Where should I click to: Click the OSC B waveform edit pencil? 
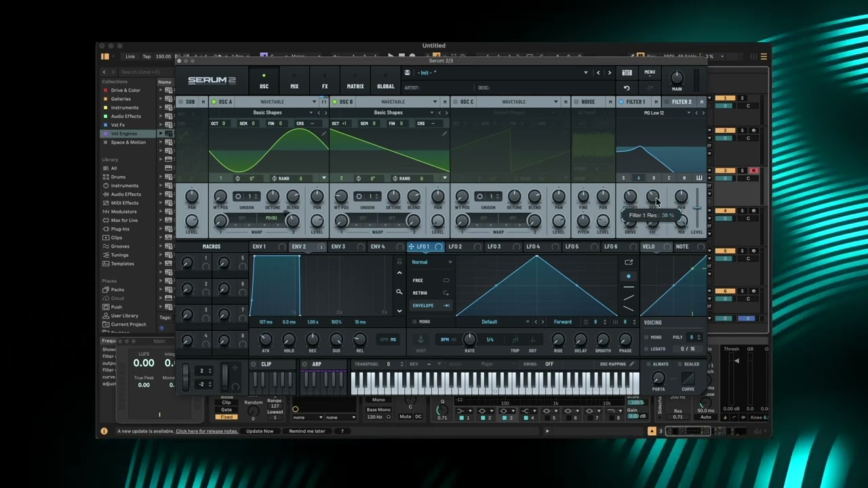point(445,134)
